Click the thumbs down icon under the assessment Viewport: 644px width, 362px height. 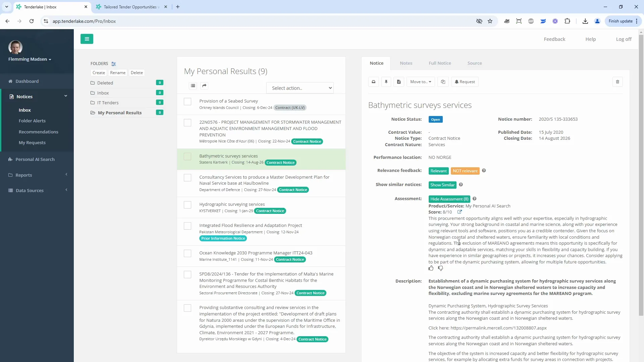click(x=440, y=268)
